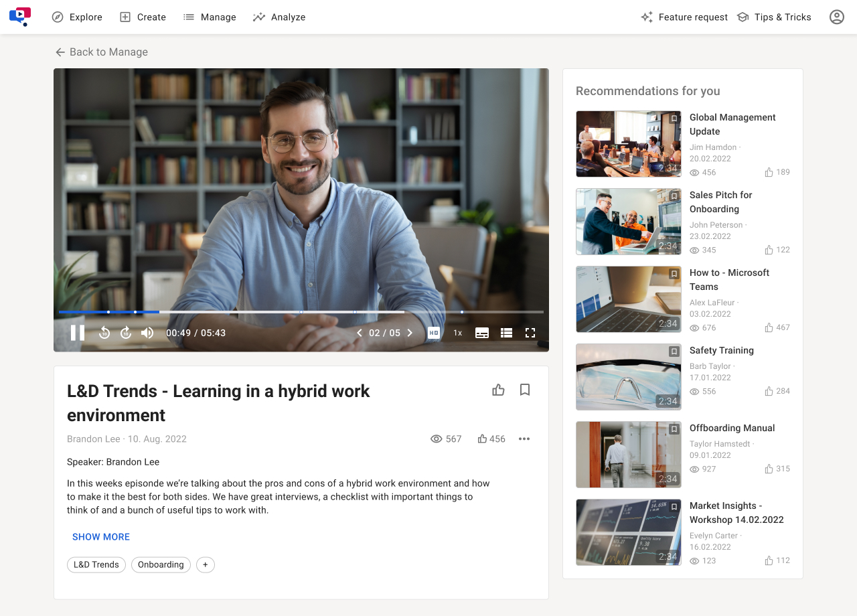857x616 pixels.
Task: Pause the video playback
Action: click(78, 333)
